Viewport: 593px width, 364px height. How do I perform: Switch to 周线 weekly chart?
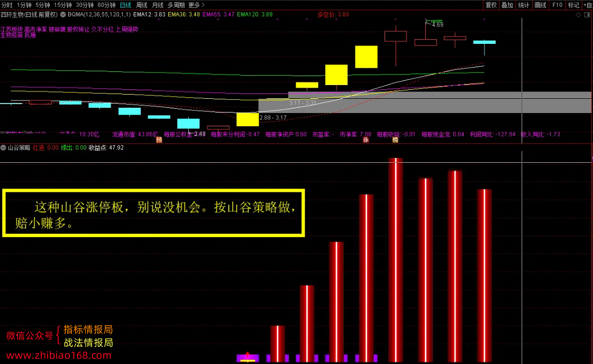(141, 5)
